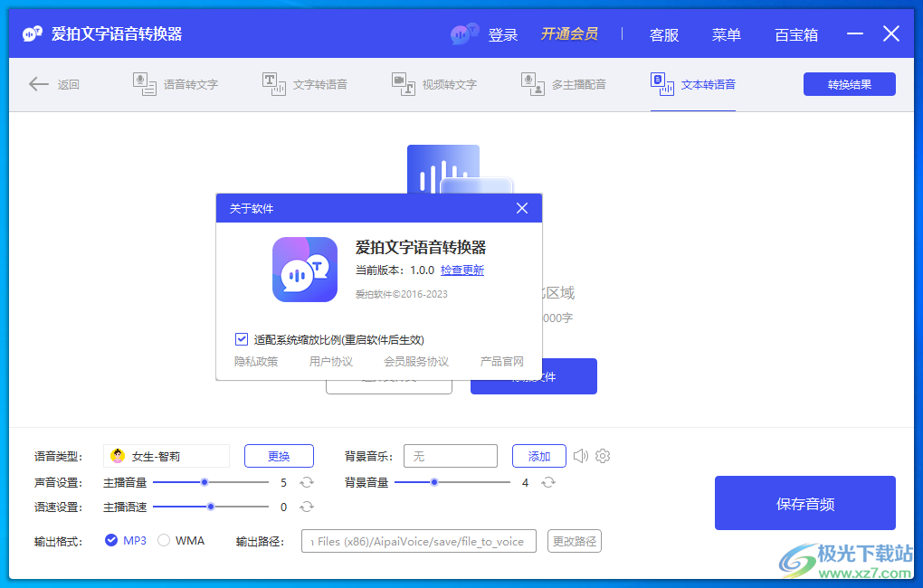Click the user avatar beside 登录
This screenshot has height=588, width=923.
[464, 34]
